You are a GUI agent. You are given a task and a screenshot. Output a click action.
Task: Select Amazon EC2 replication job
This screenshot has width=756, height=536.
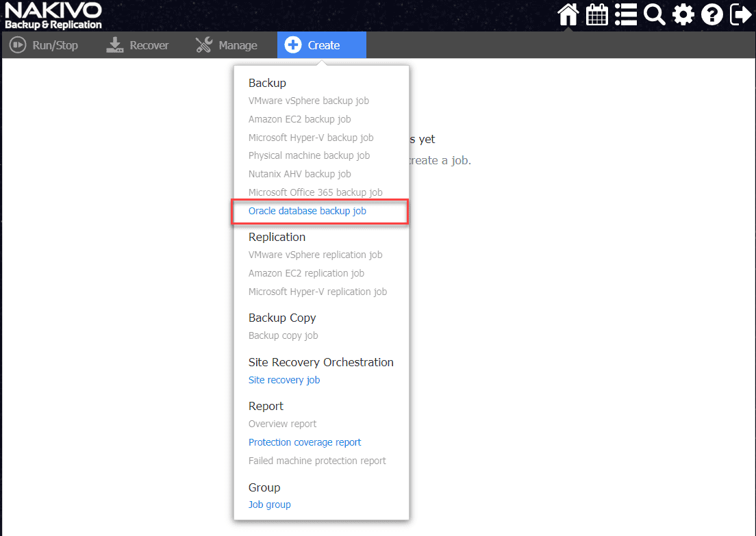pyautogui.click(x=306, y=273)
